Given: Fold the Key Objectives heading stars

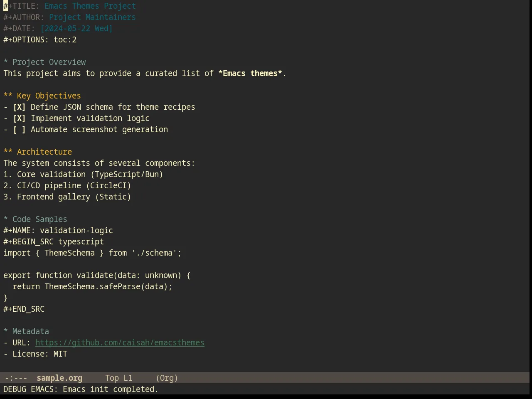Looking at the screenshot, I should 8,96.
